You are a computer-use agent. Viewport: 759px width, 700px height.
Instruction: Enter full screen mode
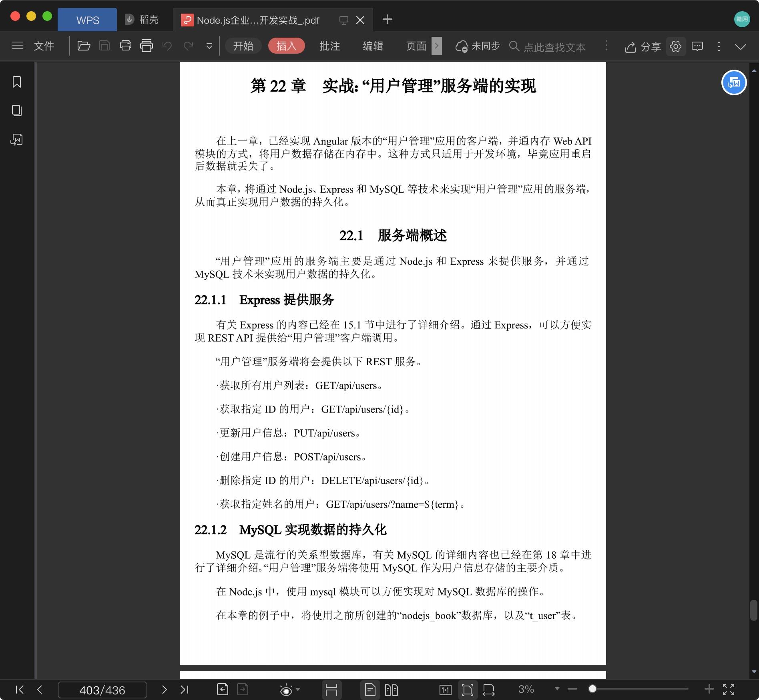[x=729, y=689]
